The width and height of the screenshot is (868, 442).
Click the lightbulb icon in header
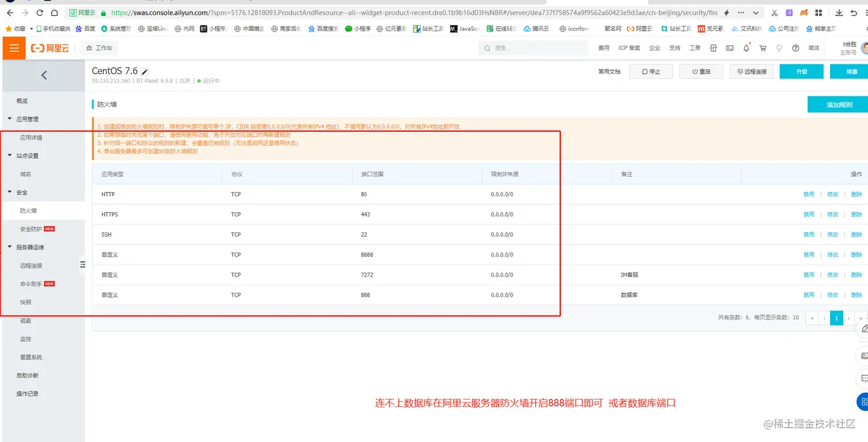[x=779, y=48]
